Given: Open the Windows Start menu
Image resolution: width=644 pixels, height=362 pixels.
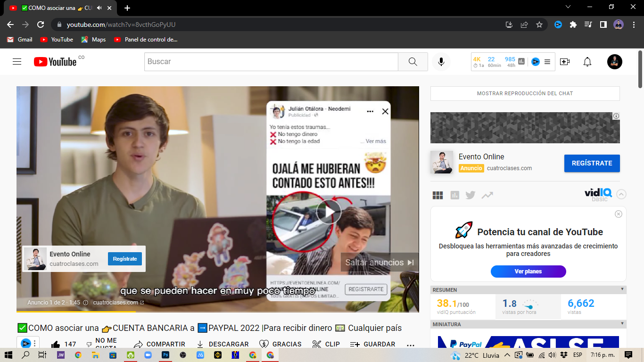Looking at the screenshot, I should coord(8,355).
